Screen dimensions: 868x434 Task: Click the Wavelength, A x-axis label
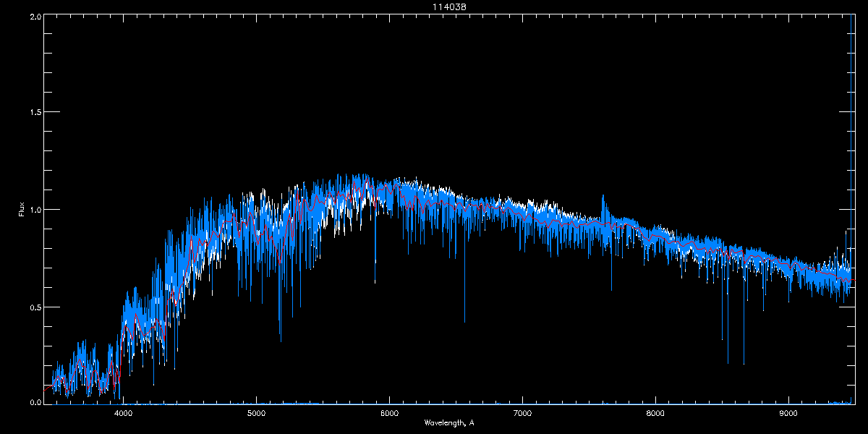pyautogui.click(x=448, y=422)
